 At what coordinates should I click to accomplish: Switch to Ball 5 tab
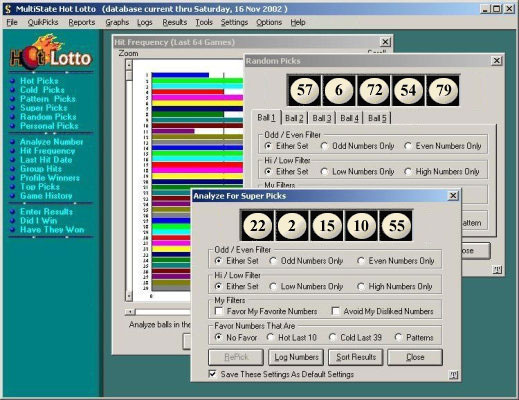(377, 118)
